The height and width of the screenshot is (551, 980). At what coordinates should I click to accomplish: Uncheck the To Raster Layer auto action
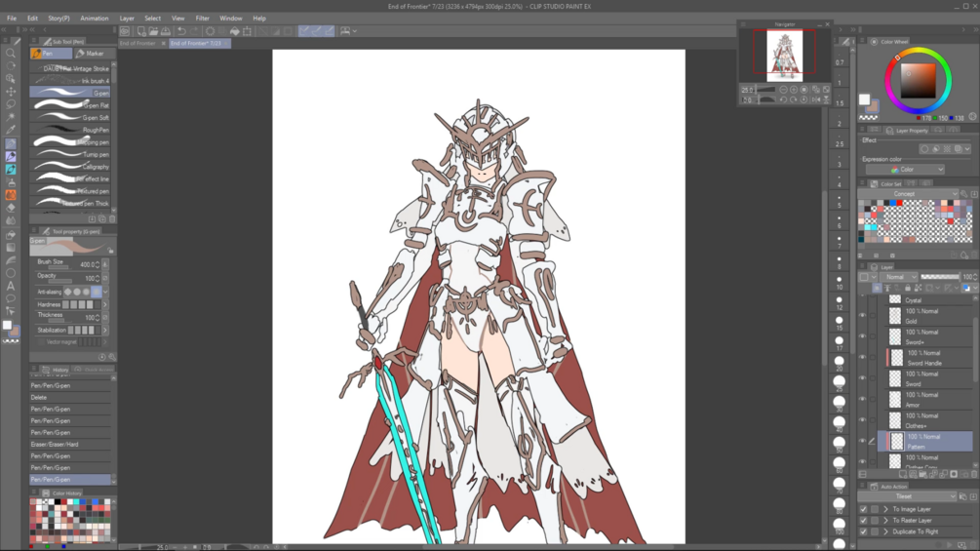[x=864, y=521]
